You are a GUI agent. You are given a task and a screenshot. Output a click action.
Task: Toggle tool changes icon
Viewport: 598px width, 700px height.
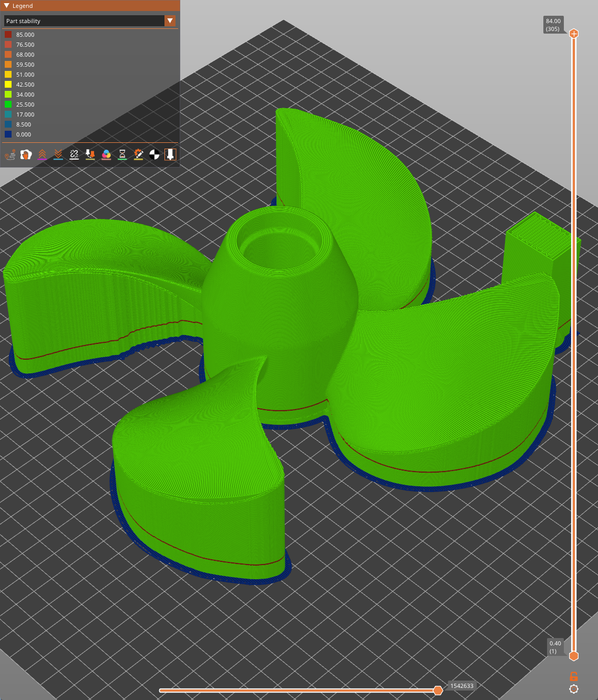pos(90,154)
